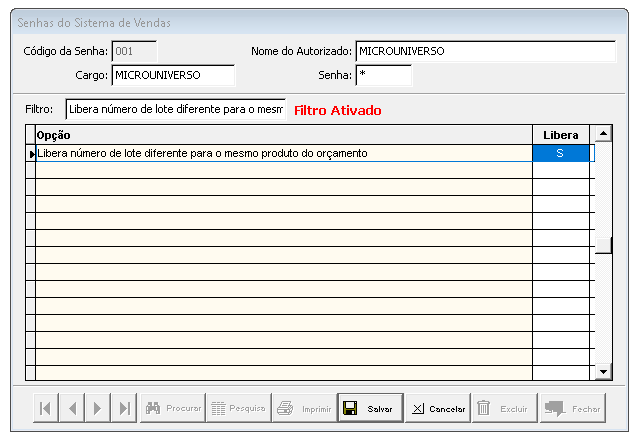
Task: Click the Procurar binoculars button
Action: [x=172, y=408]
